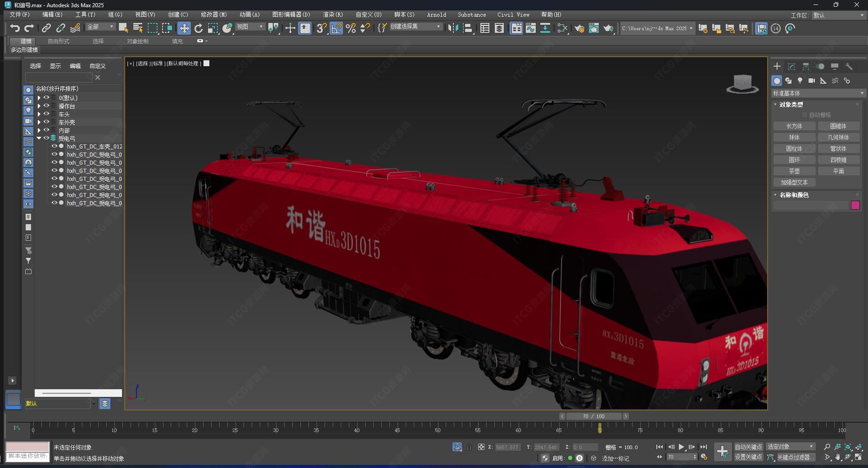Switch to the 自由形式 ribbon tab
Screen dimensions: 868x468
[x=59, y=41]
